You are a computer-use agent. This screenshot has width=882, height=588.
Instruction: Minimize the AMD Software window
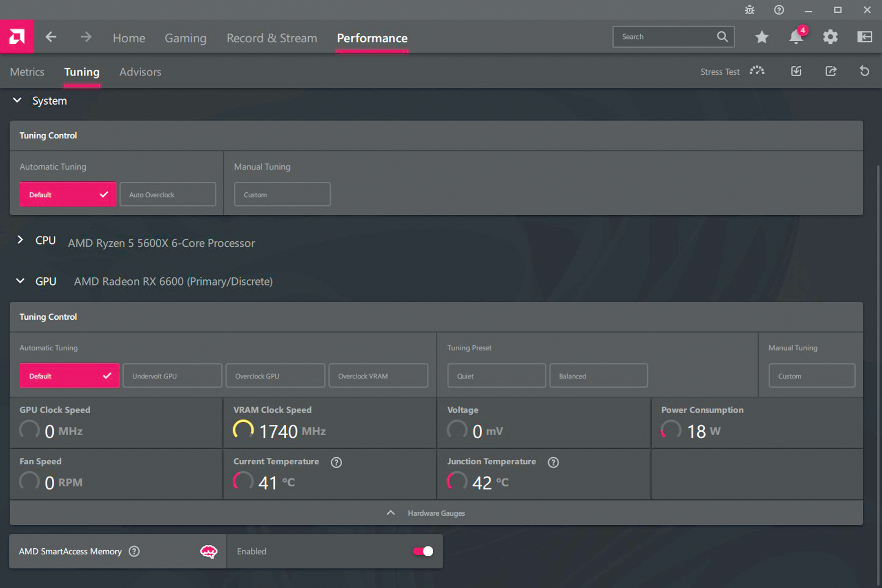[x=808, y=10]
